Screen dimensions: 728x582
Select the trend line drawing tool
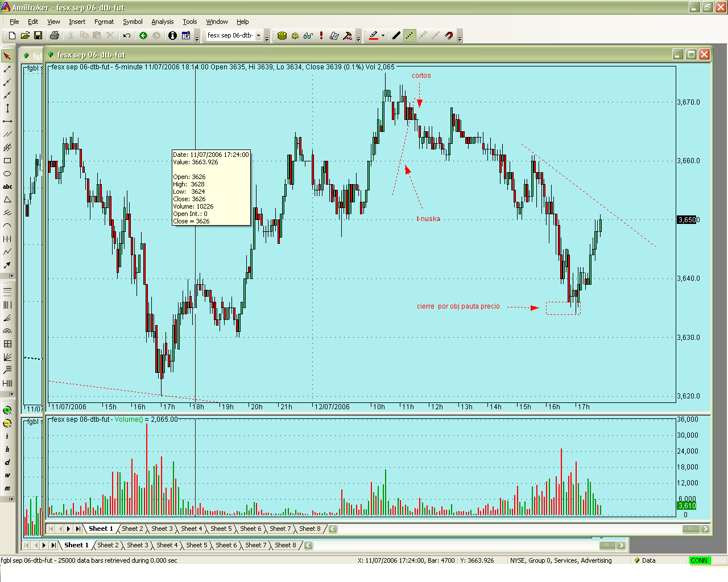pyautogui.click(x=7, y=69)
